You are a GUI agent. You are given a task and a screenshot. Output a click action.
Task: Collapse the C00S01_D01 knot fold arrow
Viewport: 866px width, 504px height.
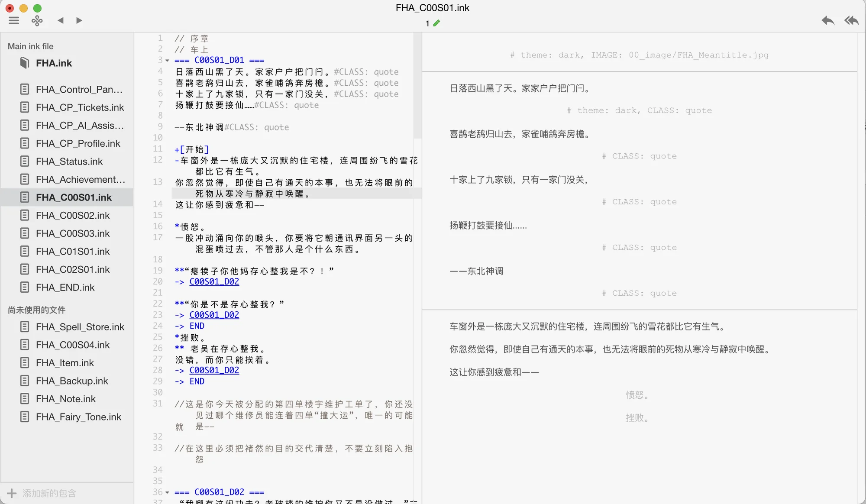point(167,60)
